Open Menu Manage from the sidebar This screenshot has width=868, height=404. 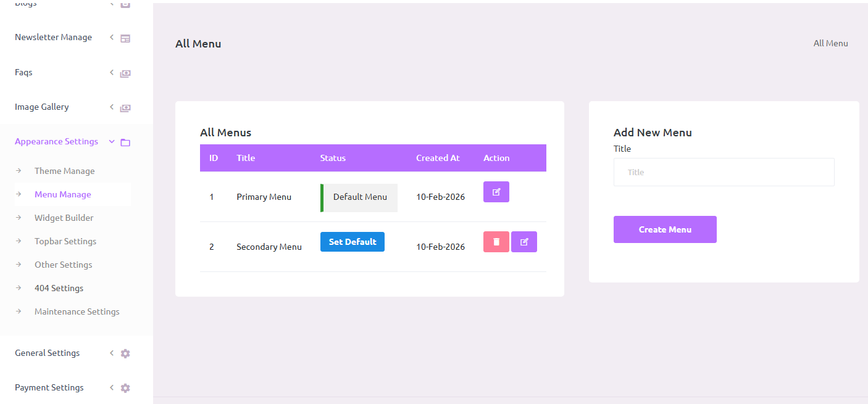tap(62, 194)
